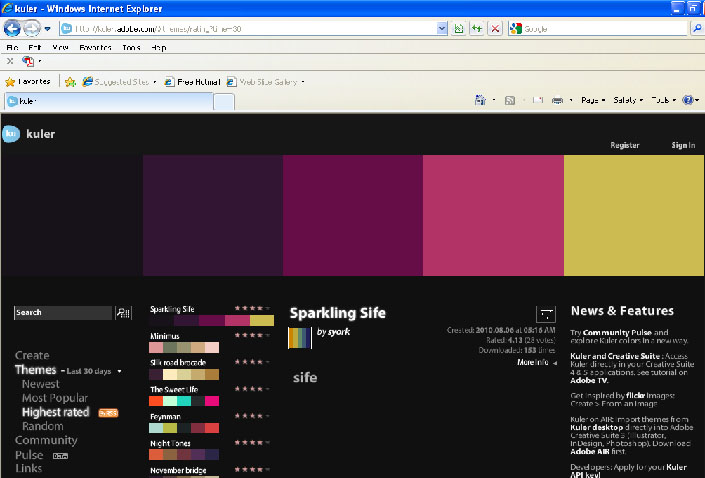This screenshot has height=478, width=705.
Task: Open the Favorites star button
Action: [x=24, y=81]
